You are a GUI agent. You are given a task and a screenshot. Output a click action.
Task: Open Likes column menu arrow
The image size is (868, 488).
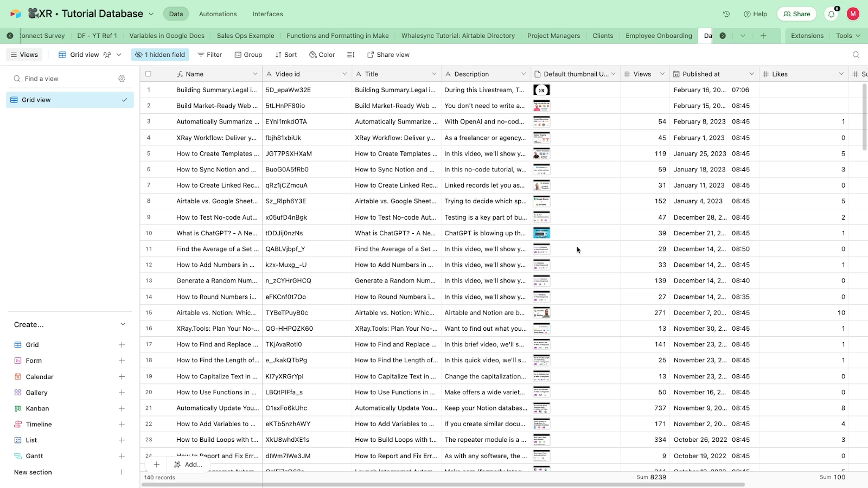point(841,74)
